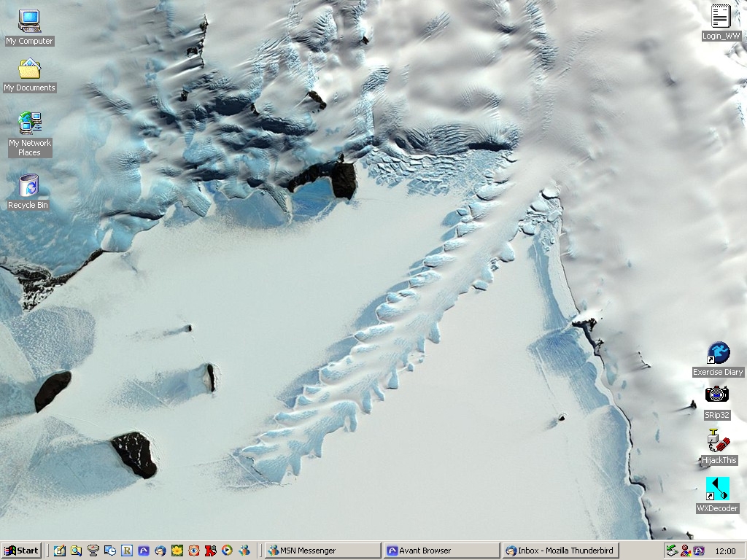Select My Network Places icon
Viewport: 747px width, 560px height.
point(29,134)
